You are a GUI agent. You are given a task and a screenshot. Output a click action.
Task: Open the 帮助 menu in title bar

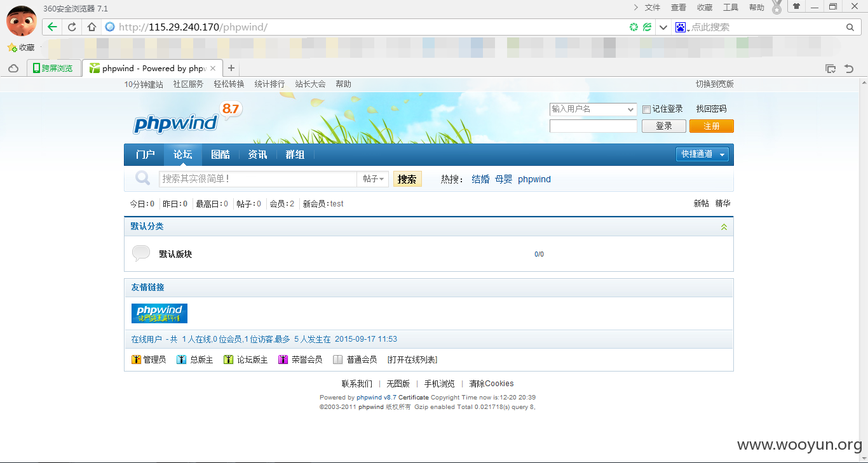(x=757, y=8)
